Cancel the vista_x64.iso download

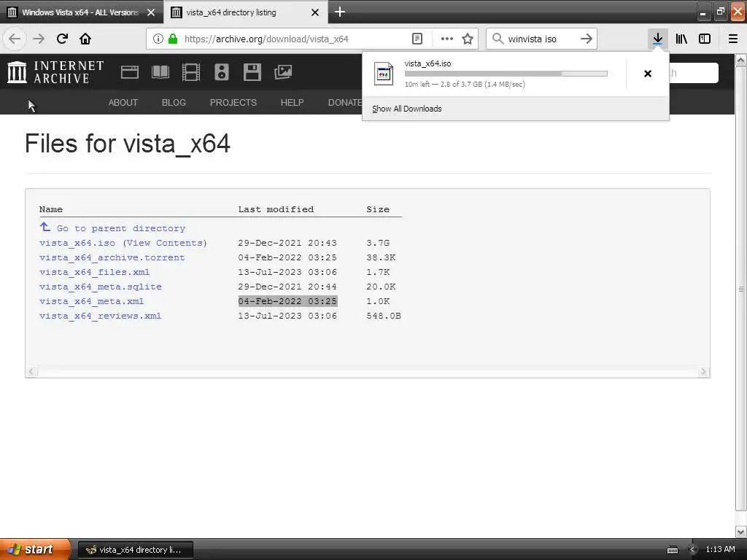pyautogui.click(x=648, y=74)
